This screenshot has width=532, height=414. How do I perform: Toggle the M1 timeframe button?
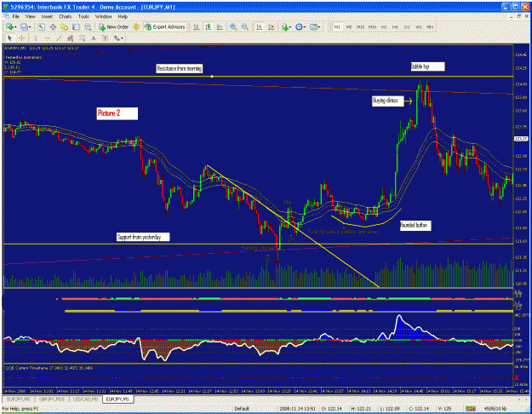click(337, 26)
